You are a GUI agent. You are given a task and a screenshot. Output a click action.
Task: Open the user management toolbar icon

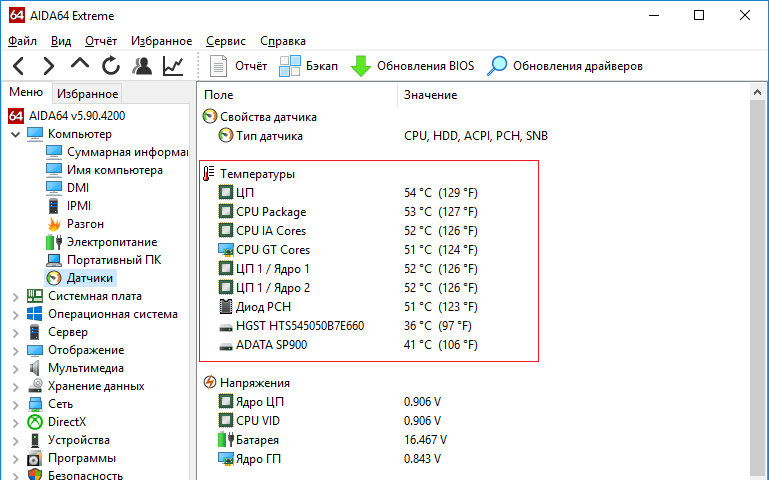pyautogui.click(x=142, y=66)
